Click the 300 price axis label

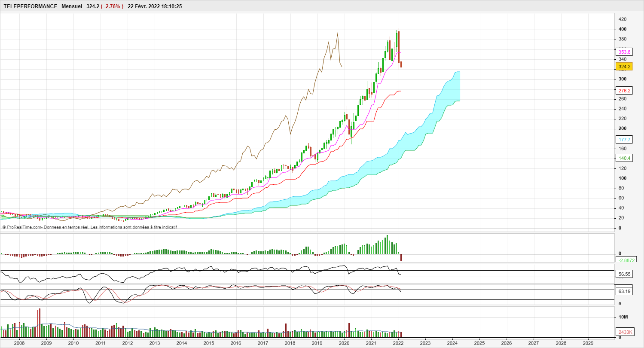tap(623, 79)
